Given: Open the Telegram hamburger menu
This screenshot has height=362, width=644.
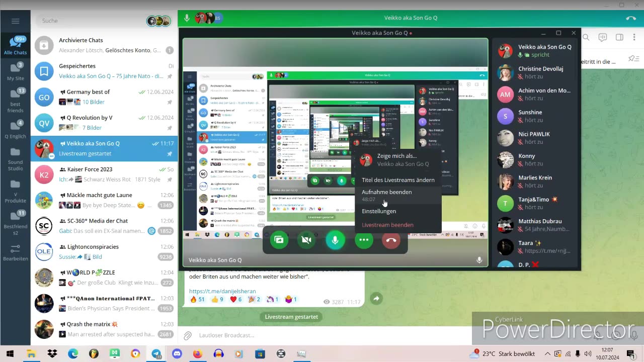Looking at the screenshot, I should pyautogui.click(x=15, y=21).
